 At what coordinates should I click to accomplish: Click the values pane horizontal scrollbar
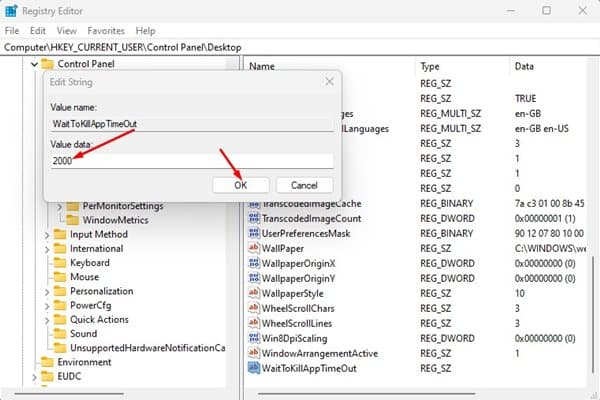(x=367, y=393)
